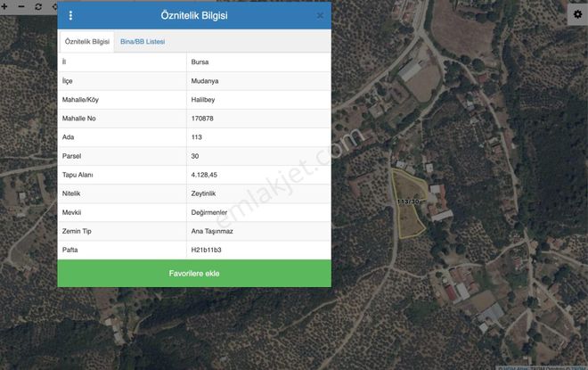The height and width of the screenshot is (370, 588).
Task: Select the Pafta value H21b11b3
Action: pyautogui.click(x=208, y=250)
